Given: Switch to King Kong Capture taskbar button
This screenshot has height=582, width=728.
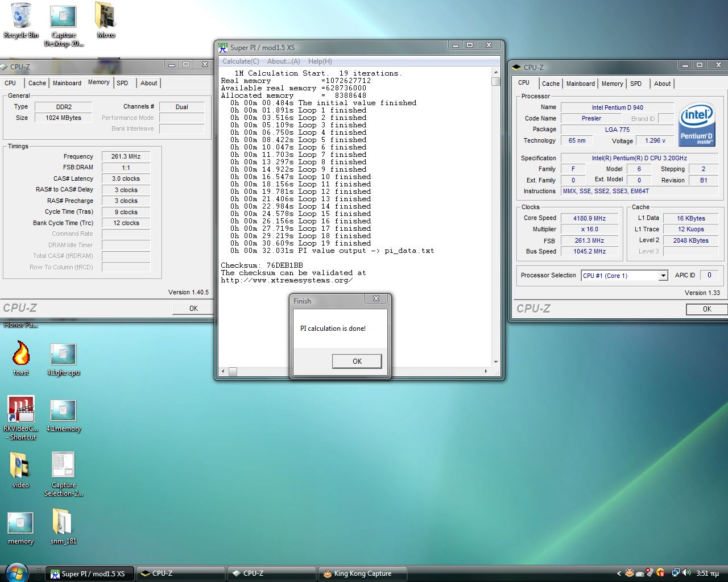Looking at the screenshot, I should pos(362,573).
